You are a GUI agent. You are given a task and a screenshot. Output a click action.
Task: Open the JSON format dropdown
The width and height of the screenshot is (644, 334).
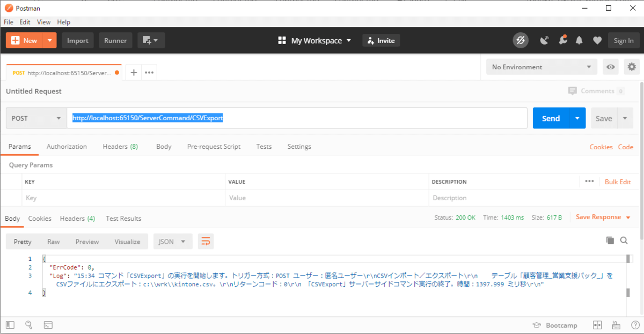coord(173,242)
